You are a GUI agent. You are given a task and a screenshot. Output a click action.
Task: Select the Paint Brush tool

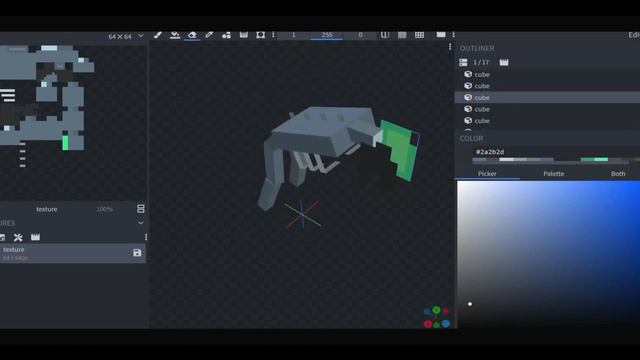[158, 35]
